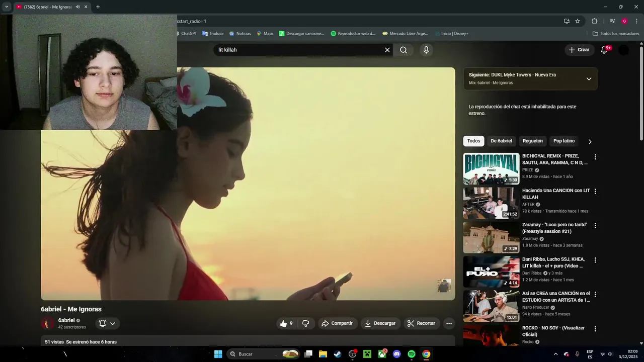Open options for El + Puro video

click(595, 260)
